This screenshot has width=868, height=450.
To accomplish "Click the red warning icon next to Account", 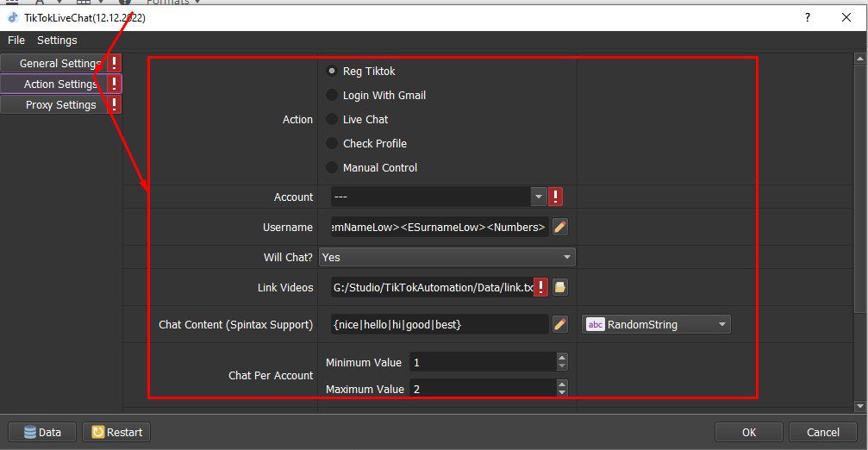I will [x=555, y=197].
